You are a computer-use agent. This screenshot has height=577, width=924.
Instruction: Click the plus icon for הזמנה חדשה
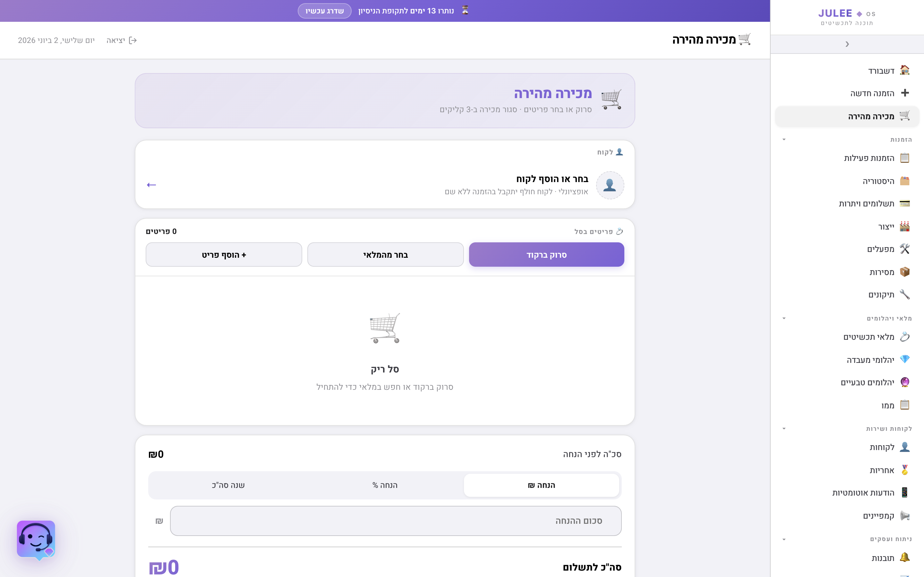click(x=904, y=93)
